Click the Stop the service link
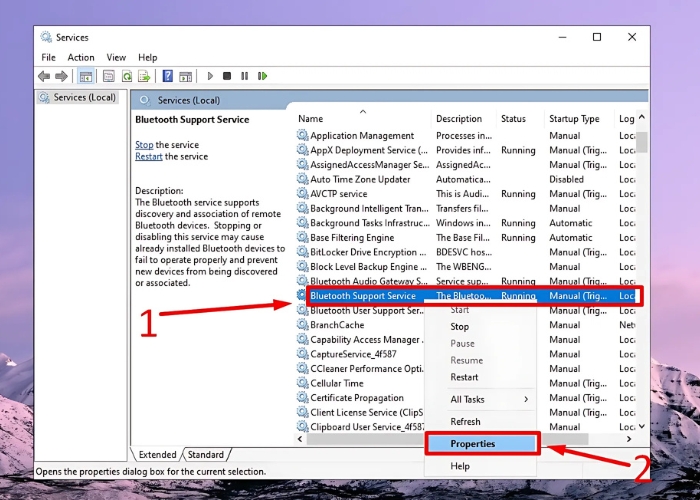Screen dimensions: 700x500 pos(144,145)
